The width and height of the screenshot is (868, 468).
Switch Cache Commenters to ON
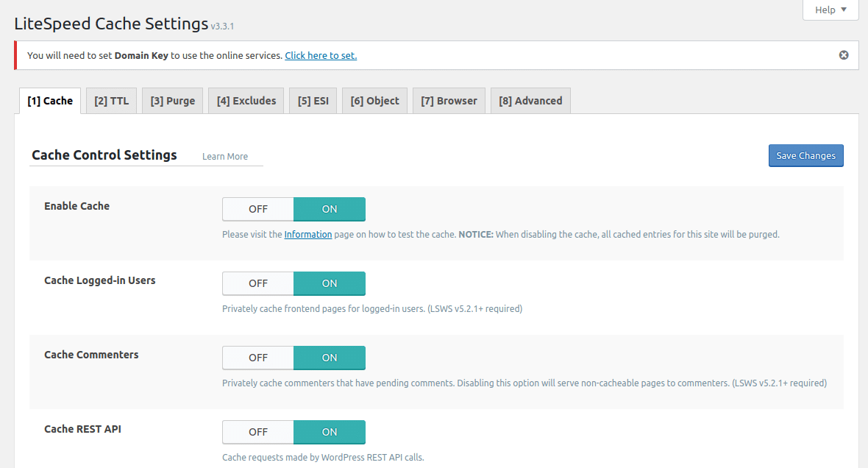point(330,358)
